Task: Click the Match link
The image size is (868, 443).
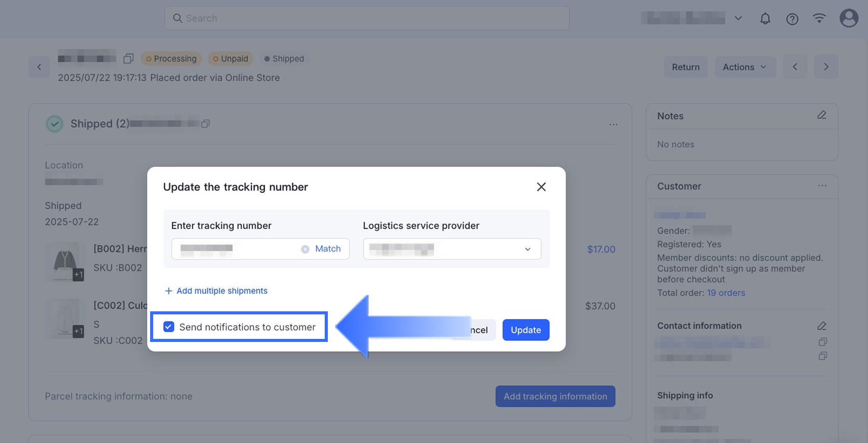Action: tap(328, 249)
